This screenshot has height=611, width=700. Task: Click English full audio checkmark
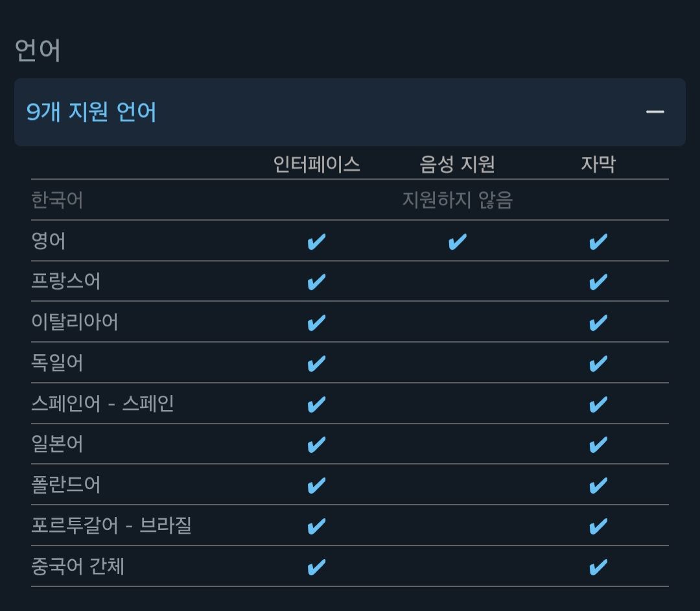click(457, 242)
